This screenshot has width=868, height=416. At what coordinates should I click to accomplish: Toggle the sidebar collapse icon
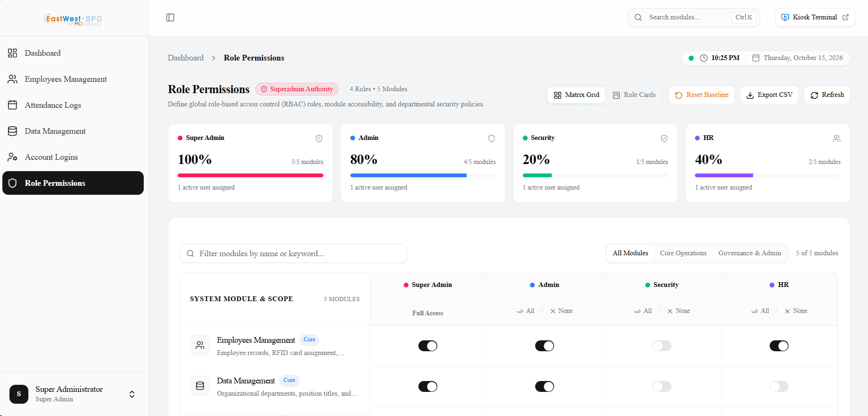[x=170, y=17]
